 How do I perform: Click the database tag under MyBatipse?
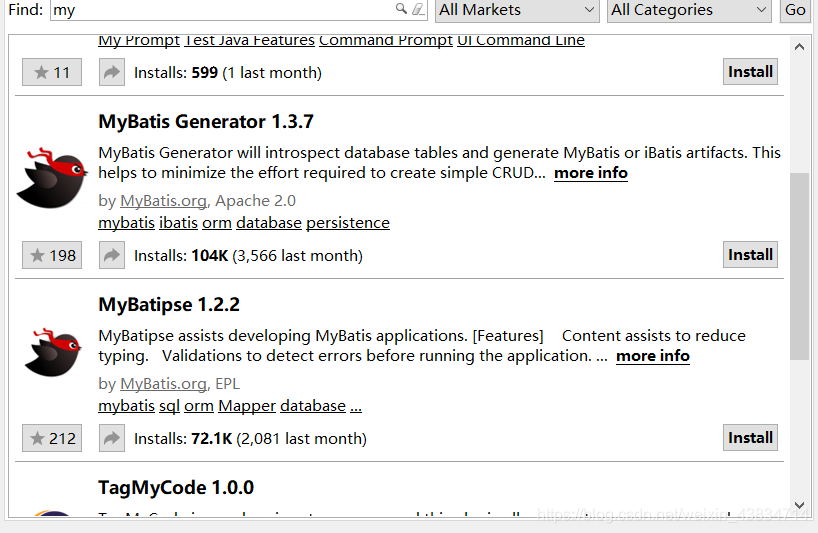[313, 406]
